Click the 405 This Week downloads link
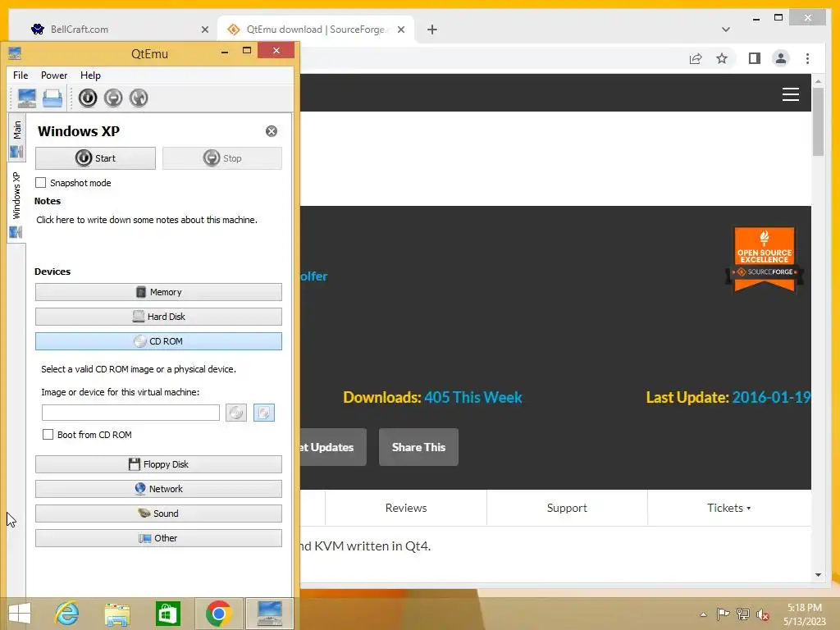Image resolution: width=840 pixels, height=630 pixels. click(x=473, y=398)
